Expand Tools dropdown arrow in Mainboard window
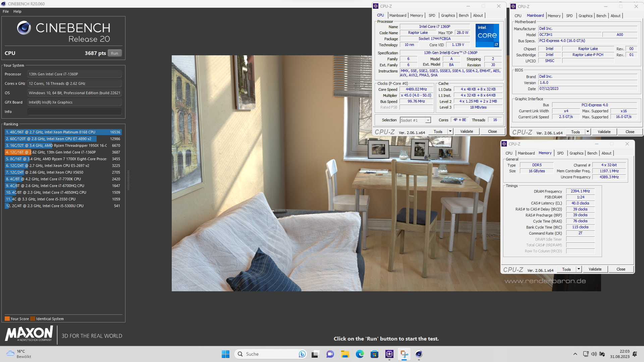This screenshot has height=362, width=644. (x=588, y=132)
